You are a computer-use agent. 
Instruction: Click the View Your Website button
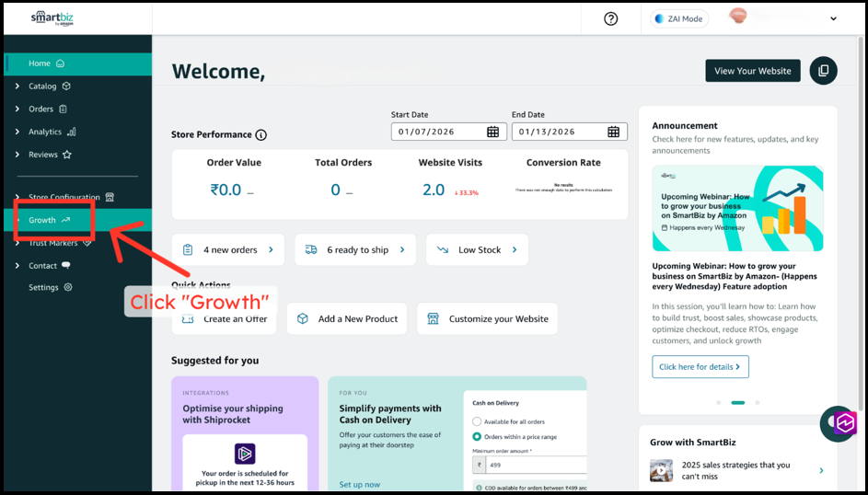tap(752, 71)
